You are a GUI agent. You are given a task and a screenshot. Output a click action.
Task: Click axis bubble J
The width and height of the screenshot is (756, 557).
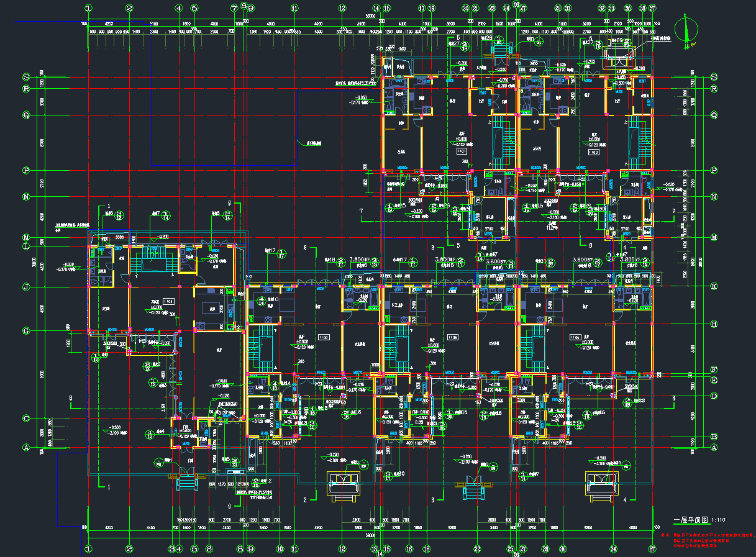[26, 287]
